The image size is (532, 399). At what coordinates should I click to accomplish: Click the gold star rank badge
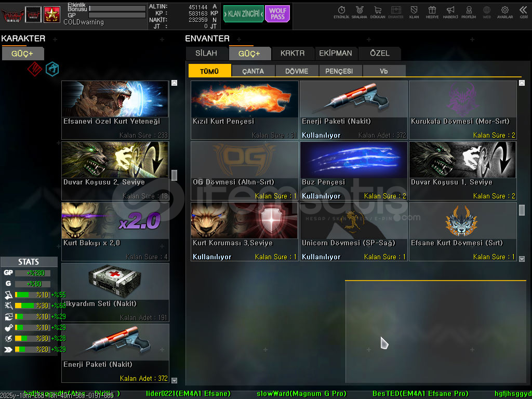tap(52, 15)
